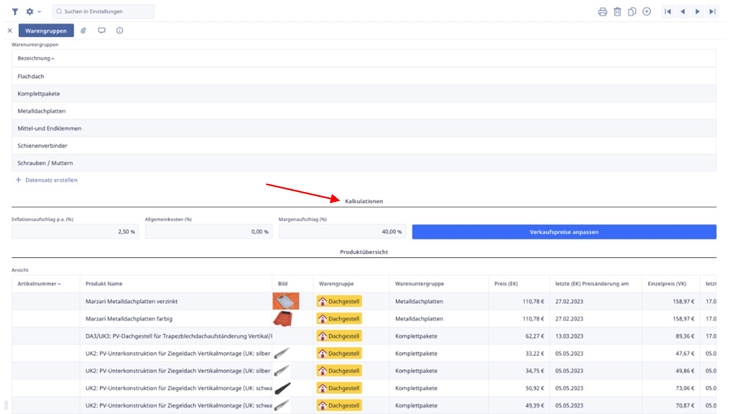Click the filter funnel icon
Viewport: 729px width, 414px height.
[x=15, y=12]
